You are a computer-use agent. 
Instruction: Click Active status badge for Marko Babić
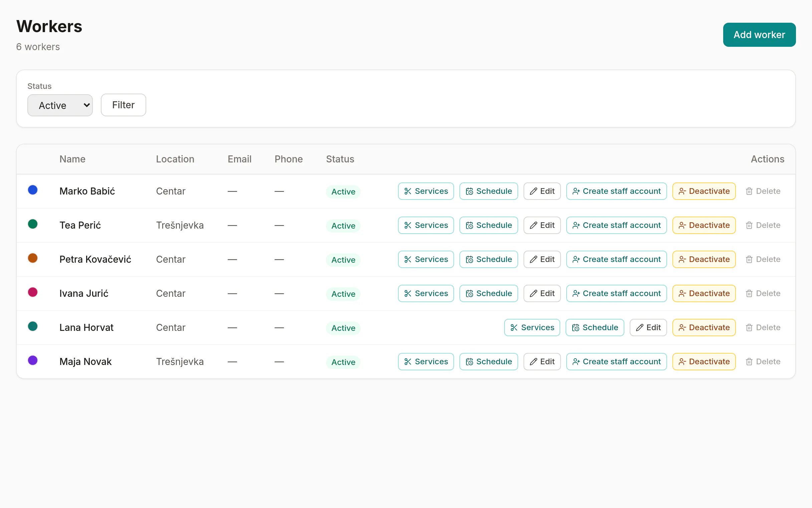pyautogui.click(x=343, y=192)
